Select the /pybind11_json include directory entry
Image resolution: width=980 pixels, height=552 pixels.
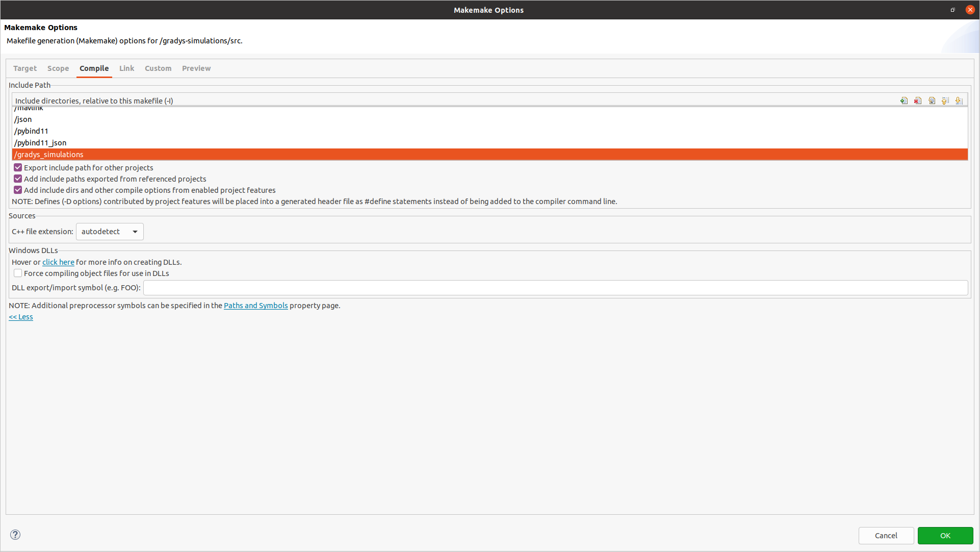41,143
